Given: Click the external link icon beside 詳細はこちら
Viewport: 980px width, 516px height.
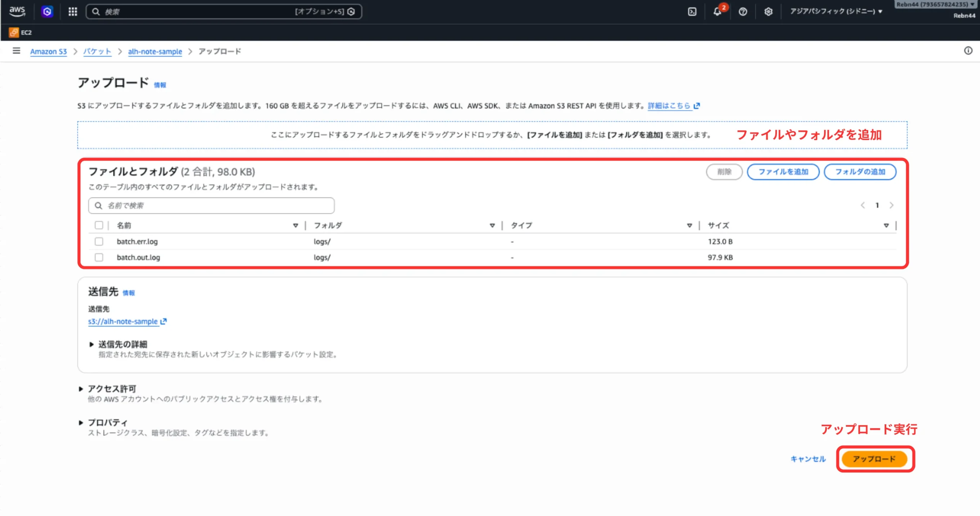Looking at the screenshot, I should coord(697,106).
